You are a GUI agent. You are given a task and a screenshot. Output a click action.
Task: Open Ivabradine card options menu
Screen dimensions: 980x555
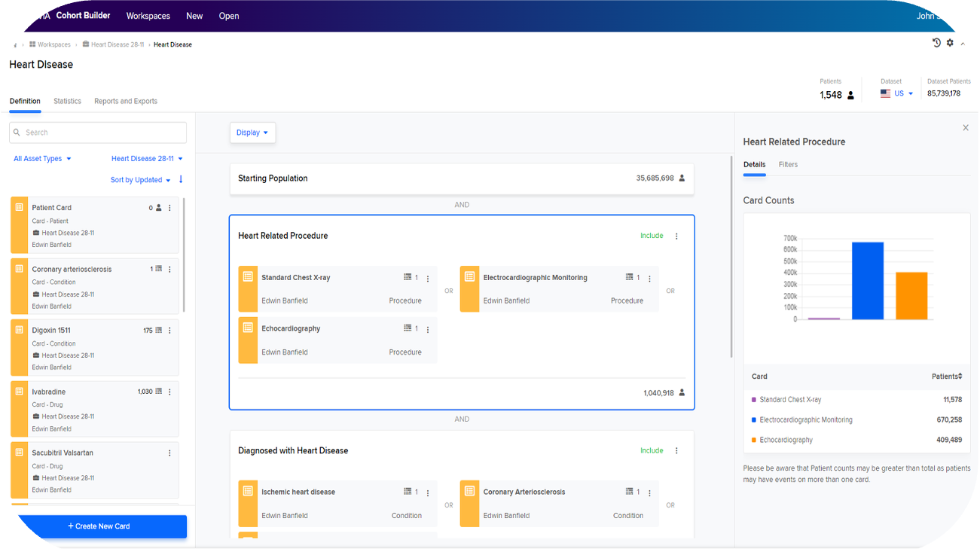coord(169,392)
